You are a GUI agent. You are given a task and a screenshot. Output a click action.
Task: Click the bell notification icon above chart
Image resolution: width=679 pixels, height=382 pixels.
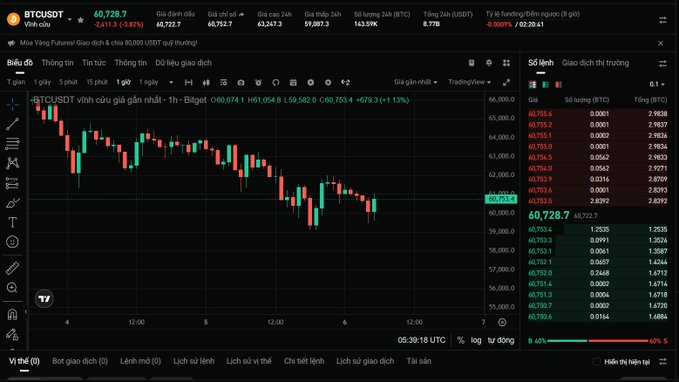(489, 63)
